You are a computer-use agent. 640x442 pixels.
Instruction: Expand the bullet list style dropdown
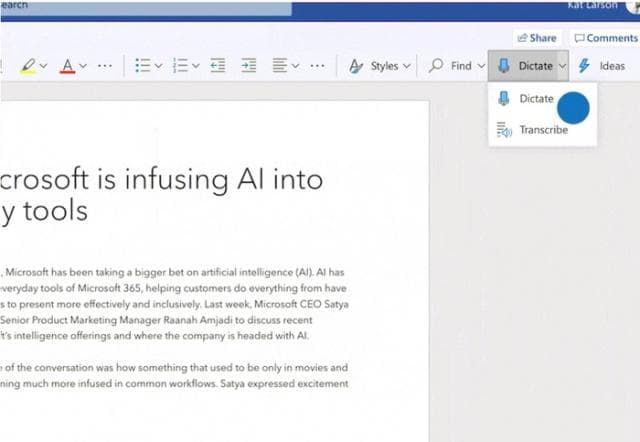tap(159, 66)
